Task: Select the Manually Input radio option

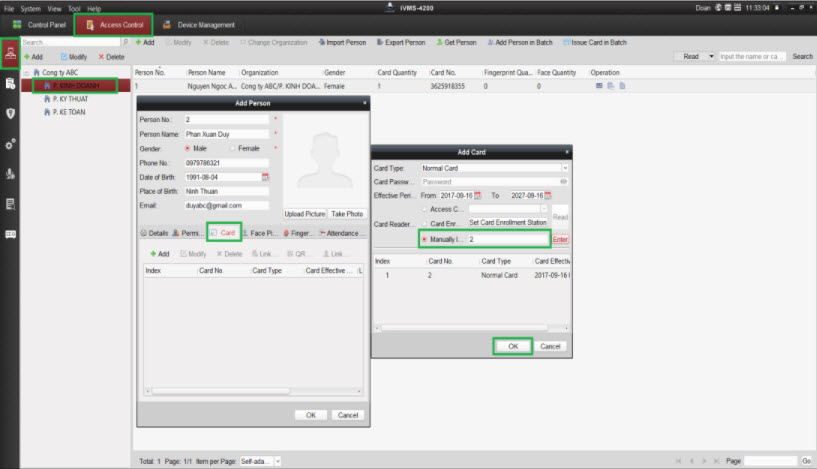Action: click(x=425, y=240)
